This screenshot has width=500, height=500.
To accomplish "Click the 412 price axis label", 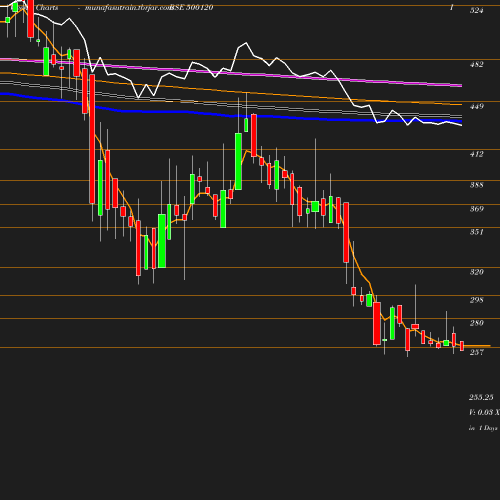I will (x=476, y=154).
